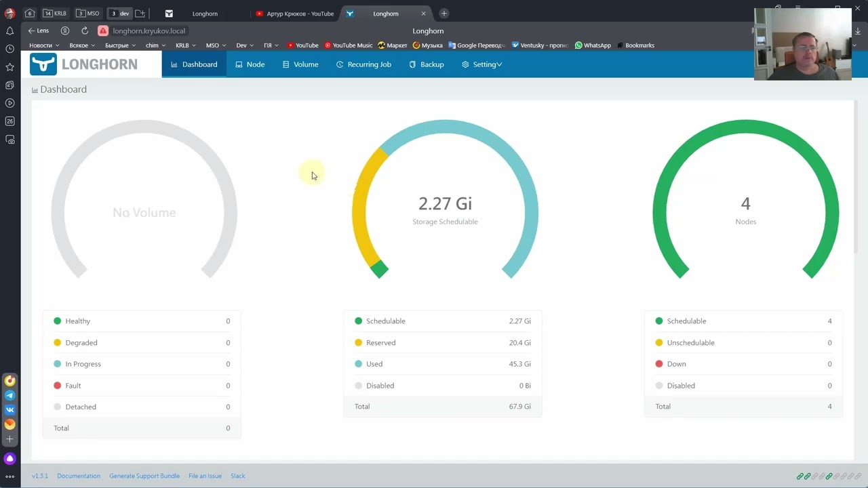Screen dimensions: 868x488
Task: Open the Documentation footer link
Action: [79, 476]
